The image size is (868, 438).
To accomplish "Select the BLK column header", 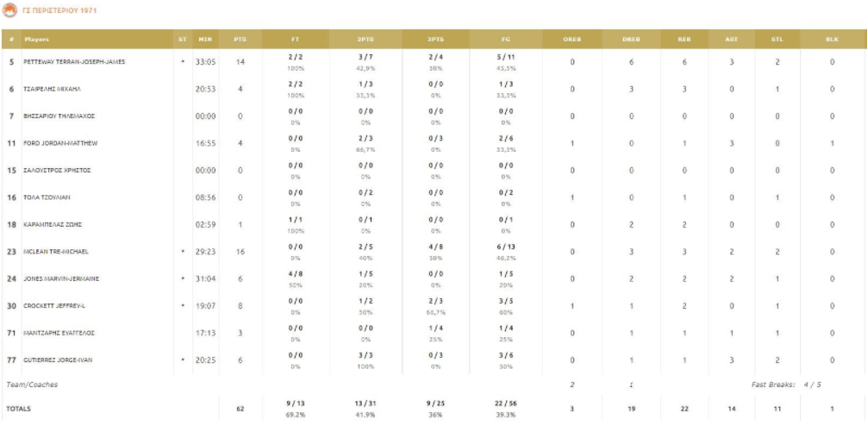I will [832, 39].
